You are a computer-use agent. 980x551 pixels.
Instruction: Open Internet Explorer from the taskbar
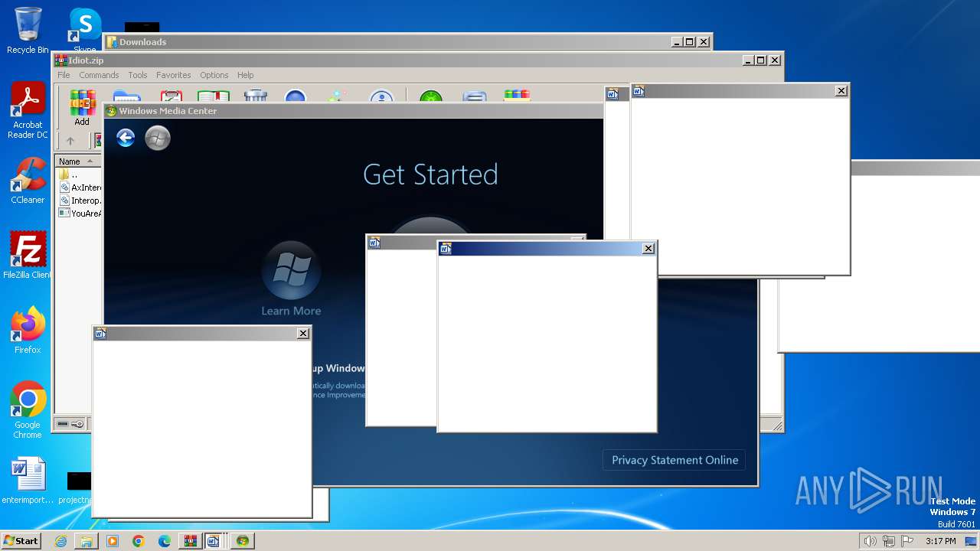(60, 541)
